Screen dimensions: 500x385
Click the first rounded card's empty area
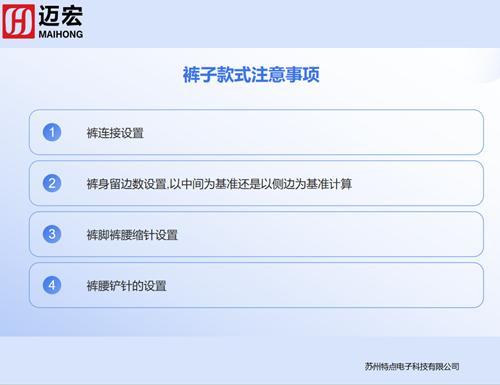[x=313, y=132]
